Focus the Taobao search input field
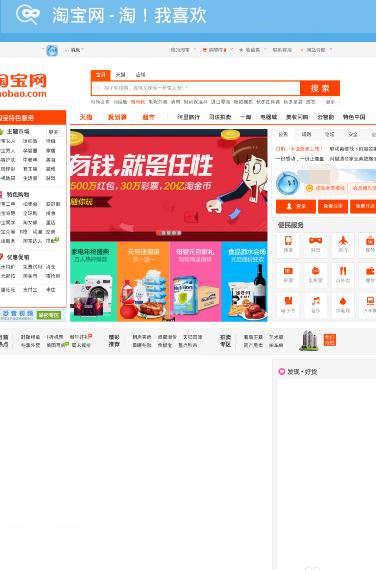The width and height of the screenshot is (376, 570). [x=196, y=88]
